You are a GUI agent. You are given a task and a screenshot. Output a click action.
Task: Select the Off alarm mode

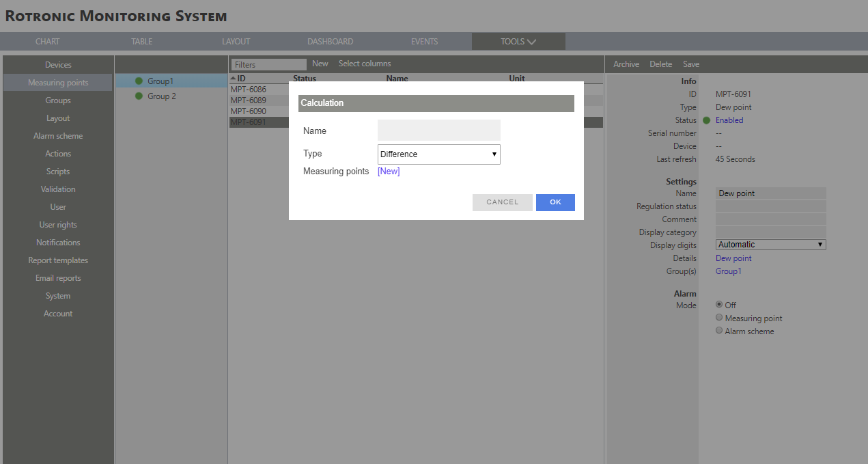719,305
